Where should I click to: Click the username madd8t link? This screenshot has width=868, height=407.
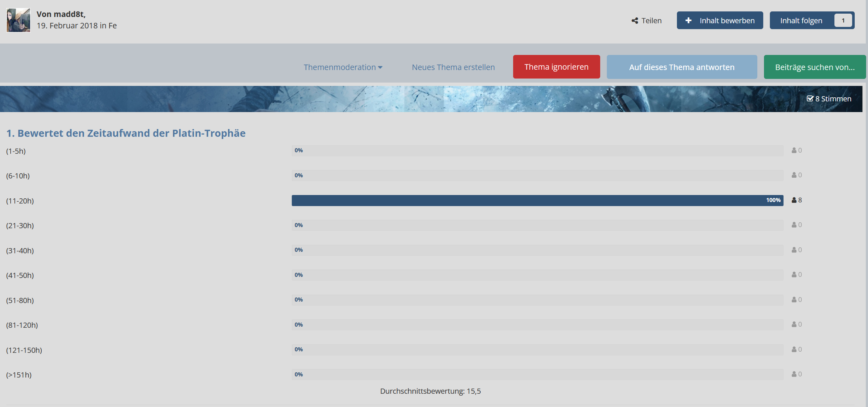(69, 14)
